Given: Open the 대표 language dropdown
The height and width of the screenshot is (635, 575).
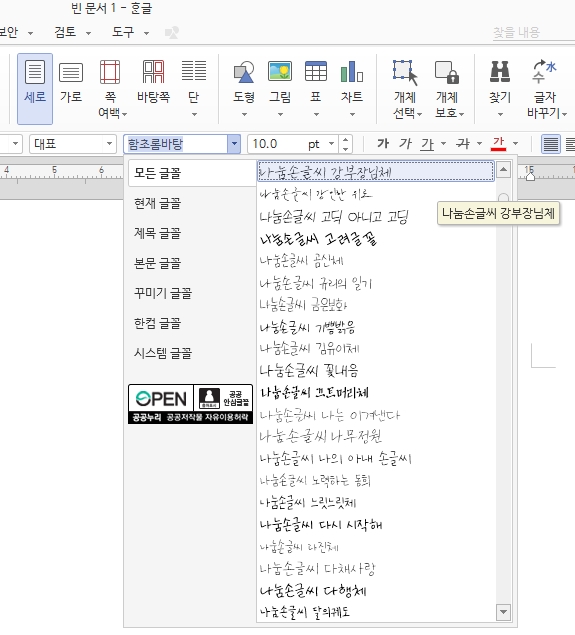Looking at the screenshot, I should (x=73, y=144).
